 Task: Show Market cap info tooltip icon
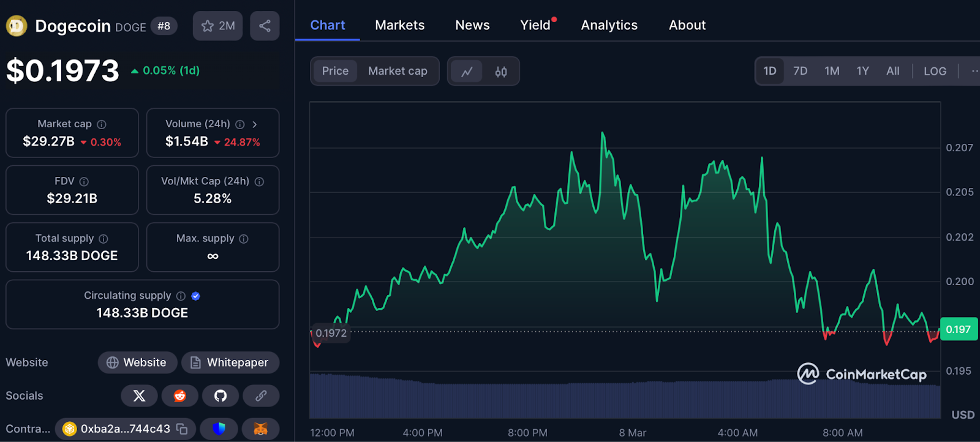[x=102, y=124]
